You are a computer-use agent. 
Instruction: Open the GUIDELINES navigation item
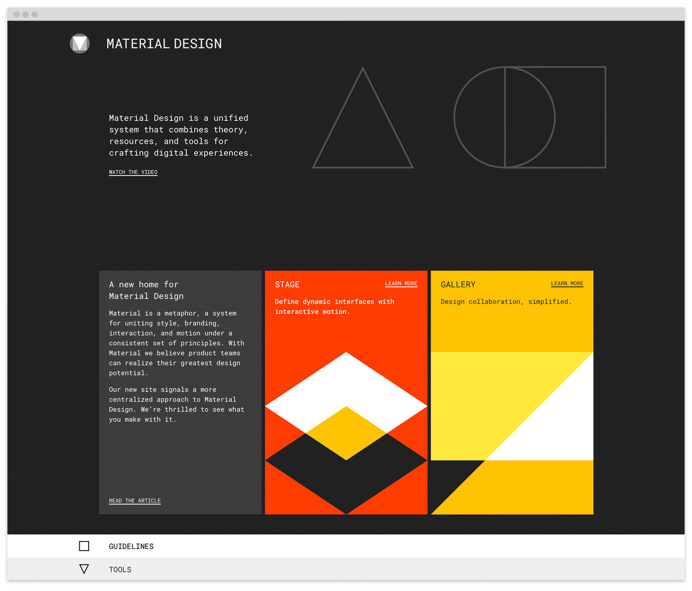pyautogui.click(x=131, y=546)
